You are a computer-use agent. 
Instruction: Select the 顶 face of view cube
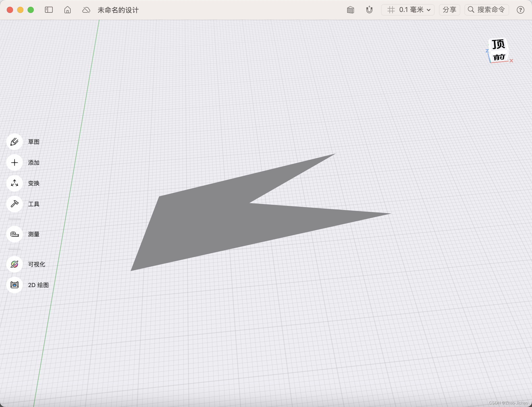click(x=498, y=44)
